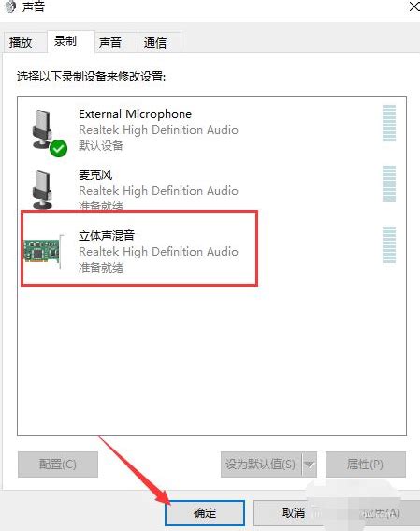This screenshot has width=420, height=531.
Task: Click the 取消 button
Action: tap(294, 513)
